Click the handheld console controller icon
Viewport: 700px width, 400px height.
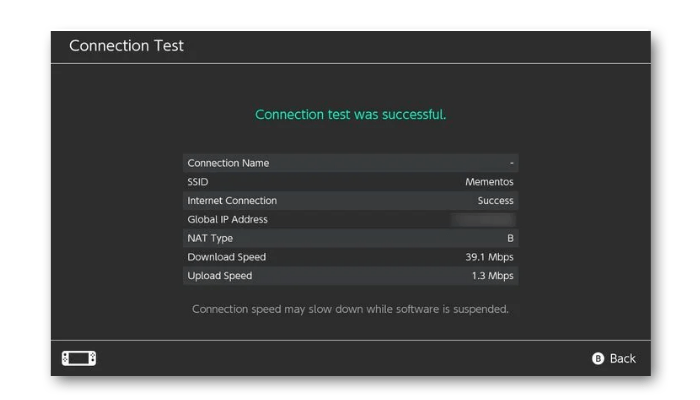point(79,358)
